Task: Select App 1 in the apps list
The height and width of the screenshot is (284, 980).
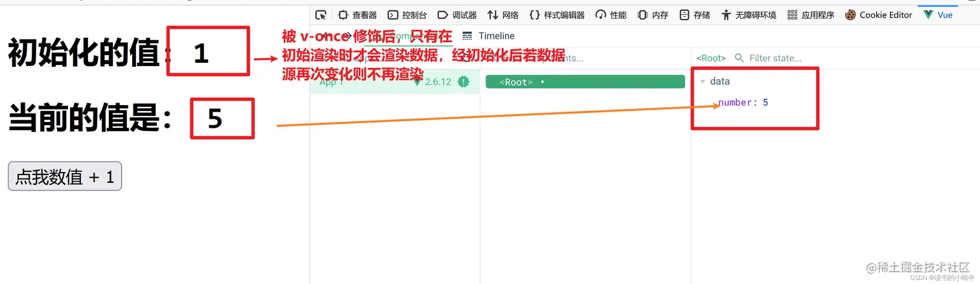Action: point(395,82)
